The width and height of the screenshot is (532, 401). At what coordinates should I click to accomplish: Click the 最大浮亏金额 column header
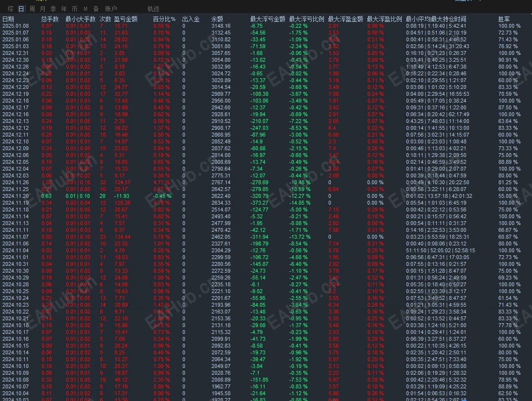coord(267,19)
